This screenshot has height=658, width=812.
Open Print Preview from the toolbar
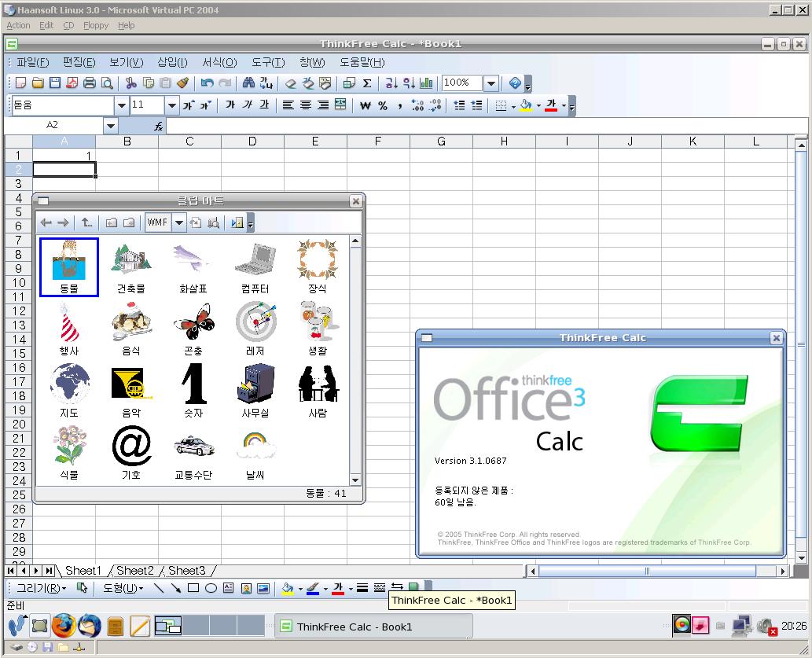tap(107, 83)
